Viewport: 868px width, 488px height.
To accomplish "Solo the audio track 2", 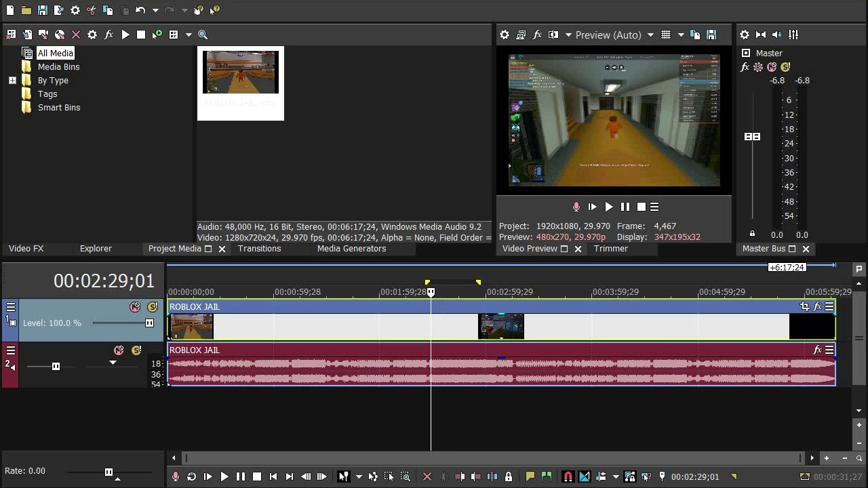I will pyautogui.click(x=136, y=350).
